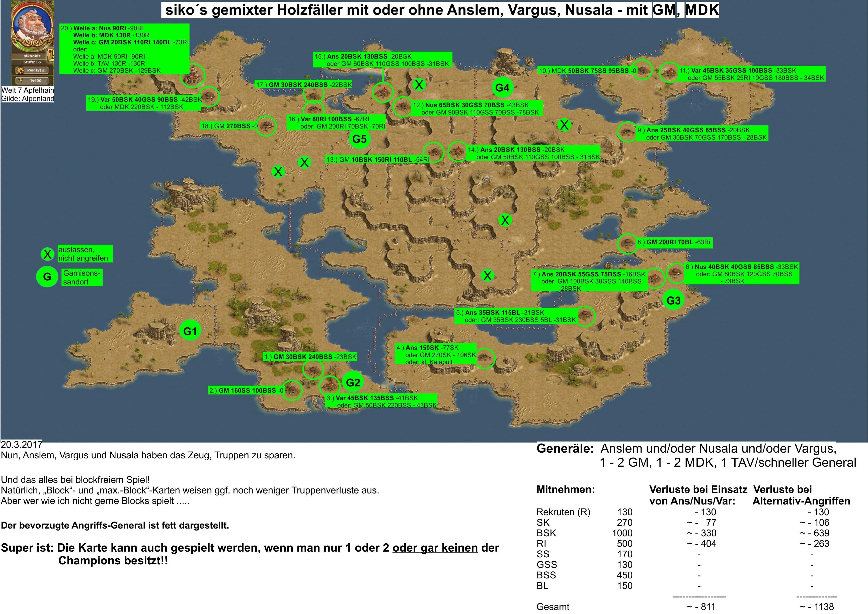The width and height of the screenshot is (868, 614).
Task: Click the legend X skip icon
Action: tap(48, 254)
